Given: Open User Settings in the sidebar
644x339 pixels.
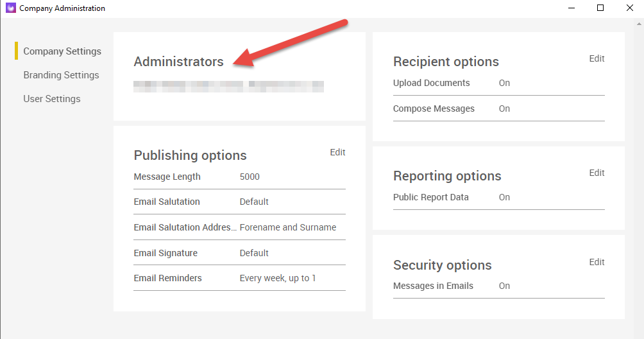Looking at the screenshot, I should [52, 99].
